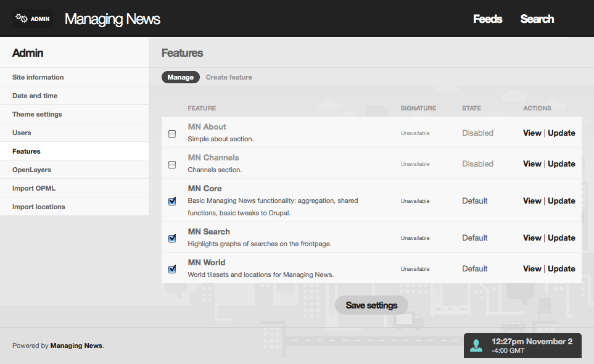
Task: Uncheck the MN Search feature checkbox
Action: tap(172, 238)
